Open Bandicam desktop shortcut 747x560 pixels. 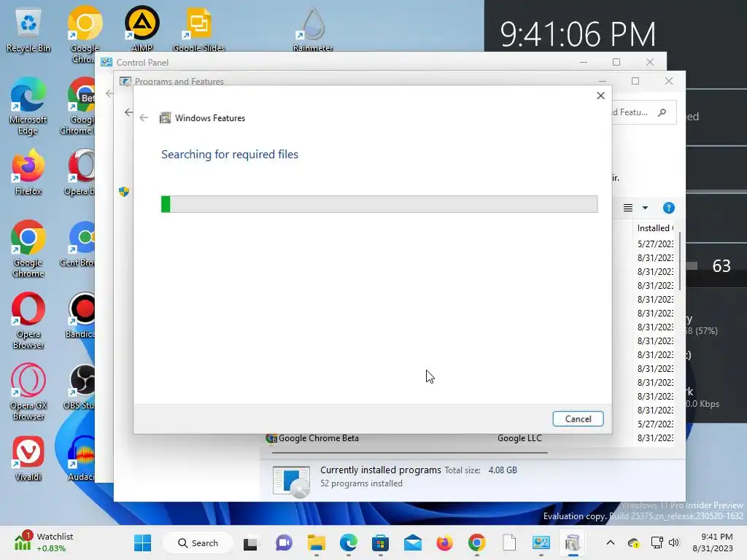pos(81,315)
